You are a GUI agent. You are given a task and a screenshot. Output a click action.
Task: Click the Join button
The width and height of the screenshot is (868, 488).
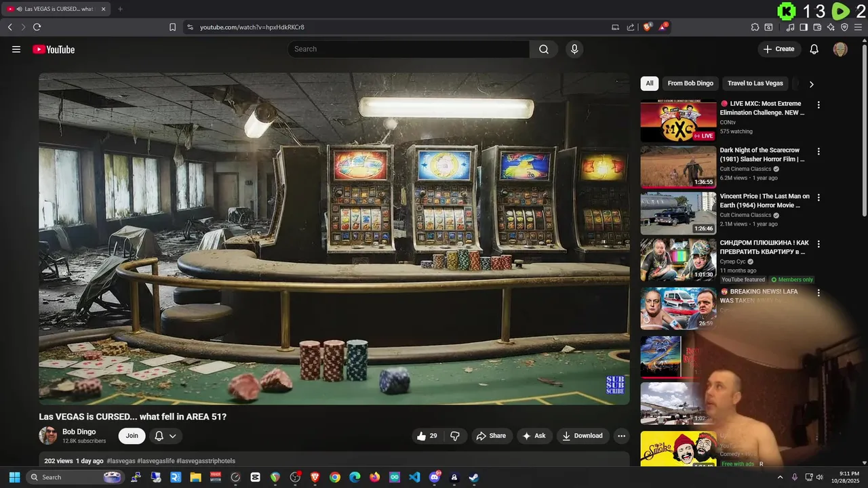point(132,436)
